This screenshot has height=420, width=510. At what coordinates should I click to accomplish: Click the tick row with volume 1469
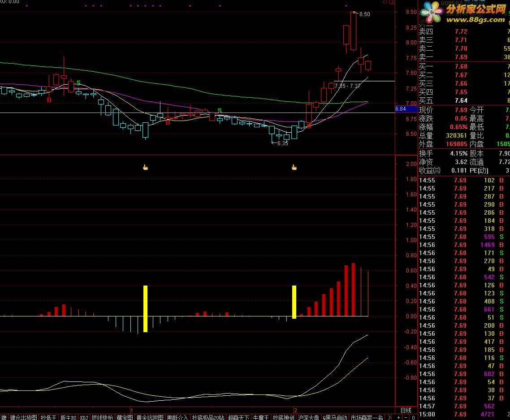coord(464,245)
